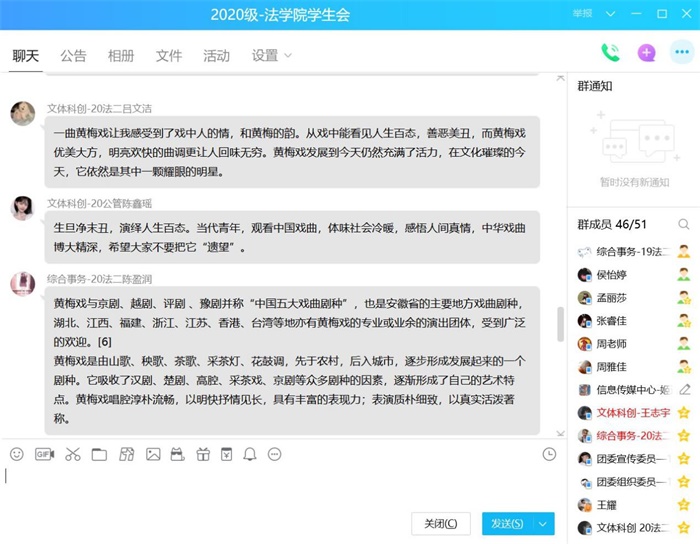Expand the title bar chevron menu
Image resolution: width=700 pixels, height=544 pixels.
click(x=610, y=14)
